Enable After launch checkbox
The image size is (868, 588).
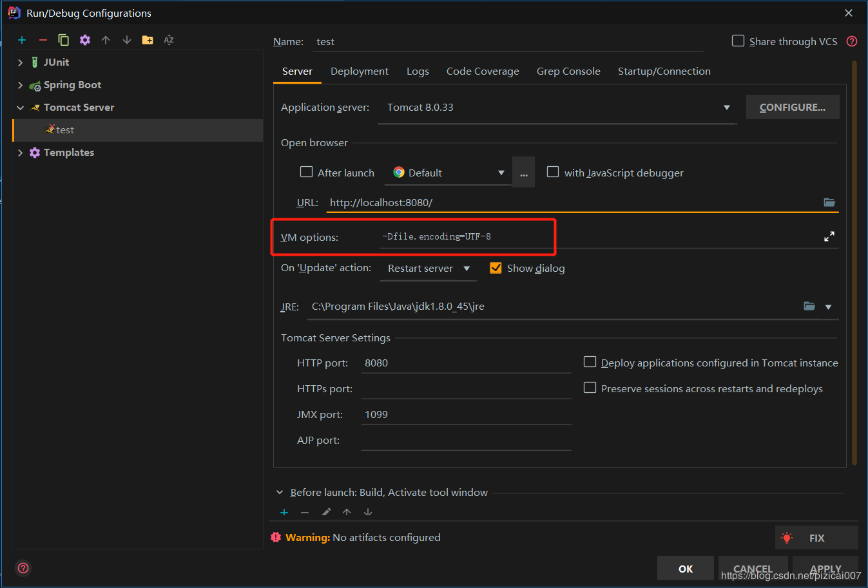(307, 172)
